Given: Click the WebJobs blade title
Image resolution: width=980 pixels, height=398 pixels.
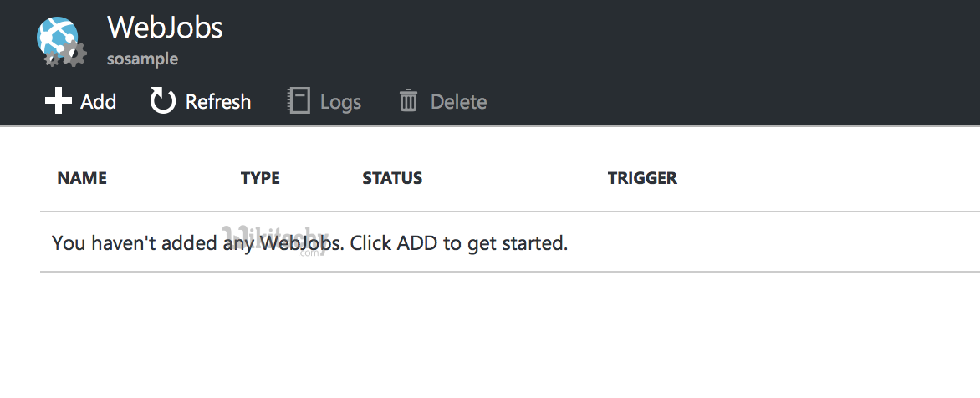Looking at the screenshot, I should (x=165, y=28).
